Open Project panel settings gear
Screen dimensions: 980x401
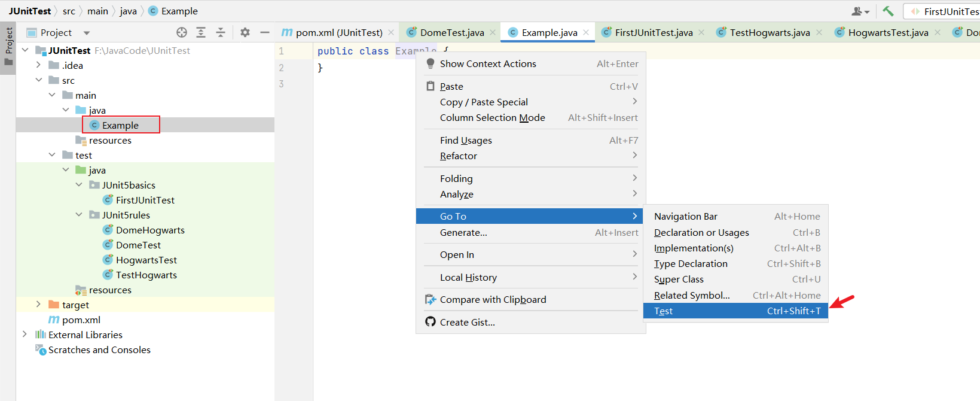pos(245,32)
